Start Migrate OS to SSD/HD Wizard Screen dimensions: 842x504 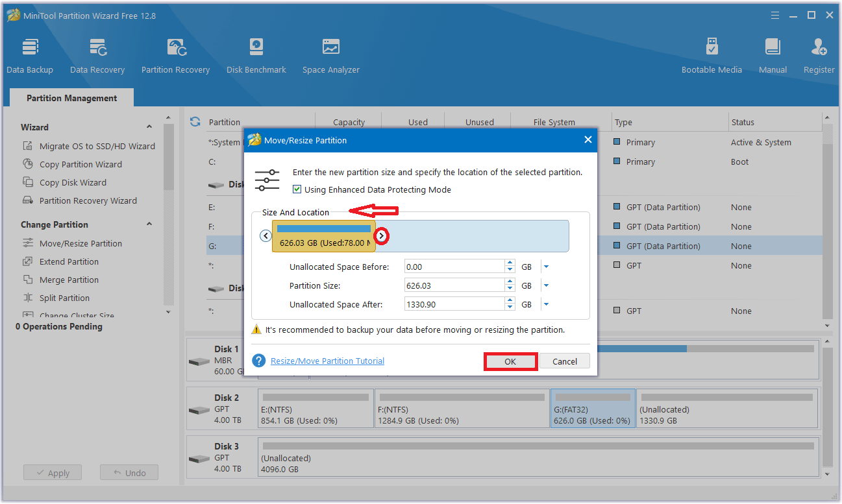[97, 146]
